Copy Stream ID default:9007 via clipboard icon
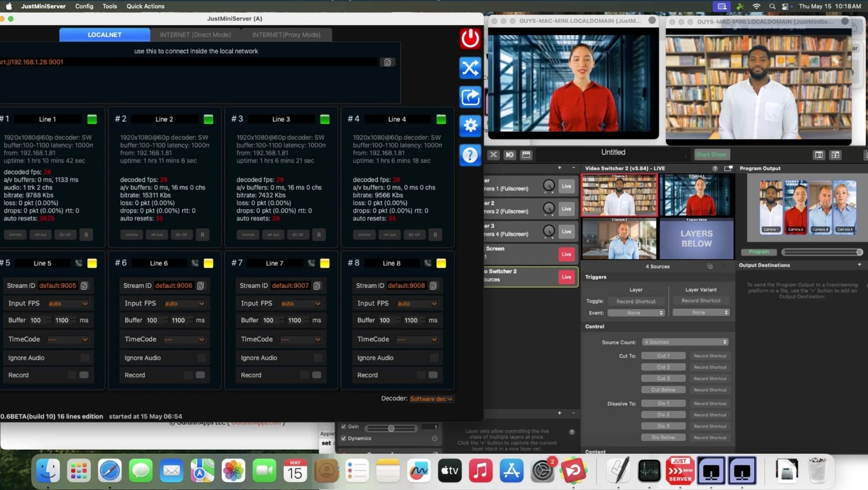Image resolution: width=868 pixels, height=490 pixels. [317, 285]
